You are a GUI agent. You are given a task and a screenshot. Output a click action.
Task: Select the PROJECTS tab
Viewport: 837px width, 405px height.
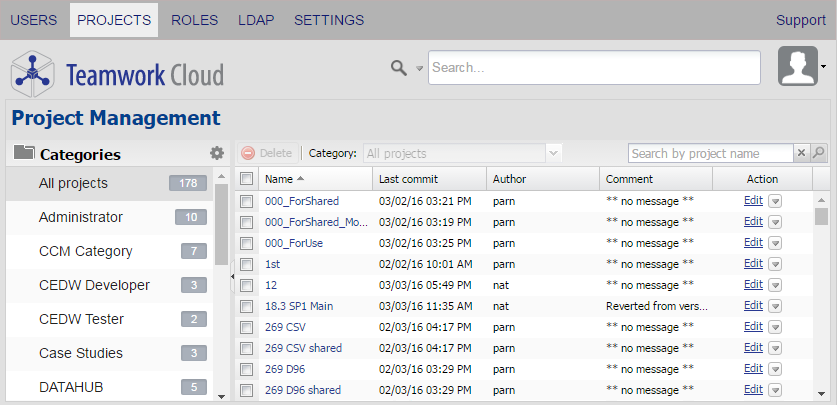(x=114, y=20)
